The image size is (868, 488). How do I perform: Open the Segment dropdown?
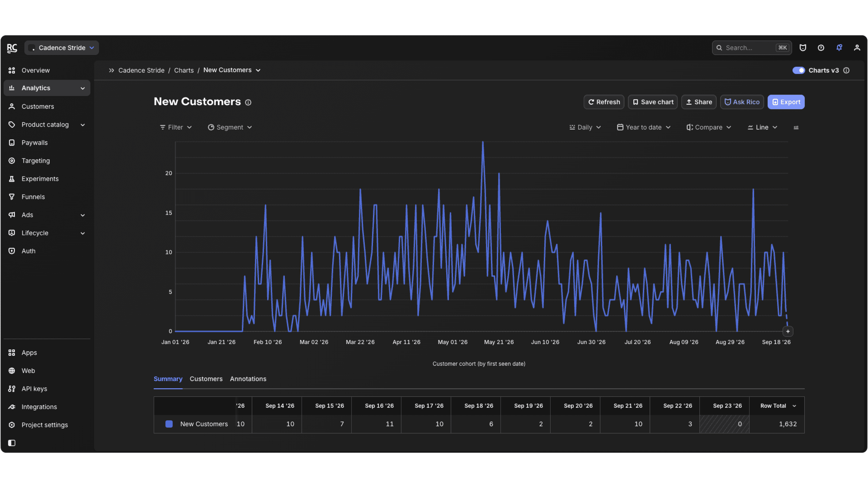pos(230,127)
